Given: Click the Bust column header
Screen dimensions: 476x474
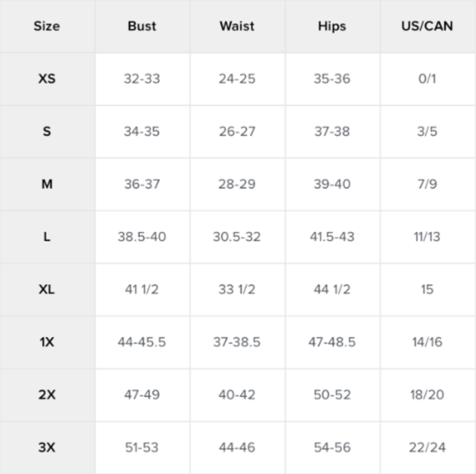Looking at the screenshot, I should pos(142,26).
